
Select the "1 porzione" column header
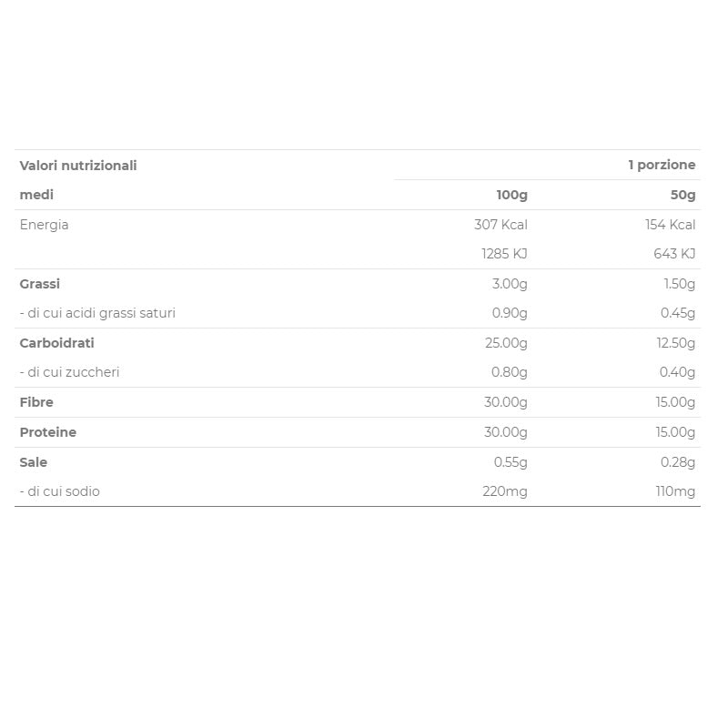tap(662, 165)
